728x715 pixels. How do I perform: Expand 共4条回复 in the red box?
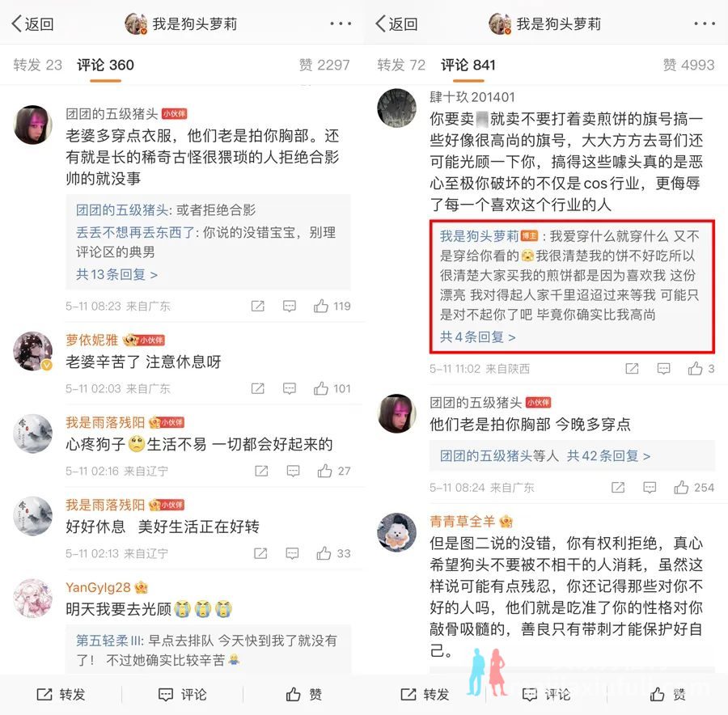[x=478, y=336]
